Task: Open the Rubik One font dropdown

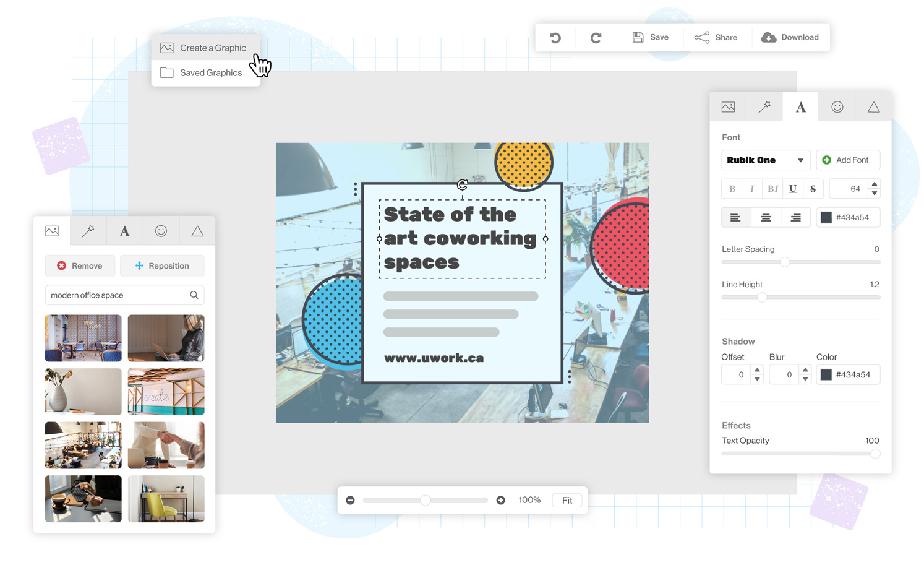Action: [766, 160]
